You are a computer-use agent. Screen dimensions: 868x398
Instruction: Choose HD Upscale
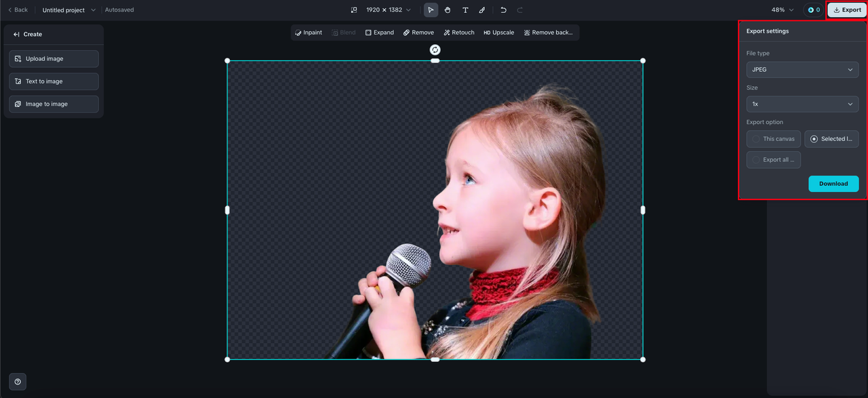[x=499, y=33]
